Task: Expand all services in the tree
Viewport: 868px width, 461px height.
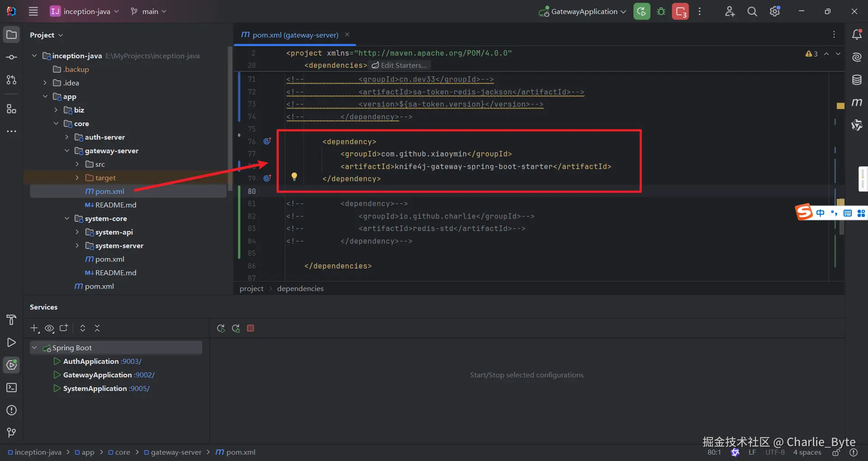Action: coord(83,329)
